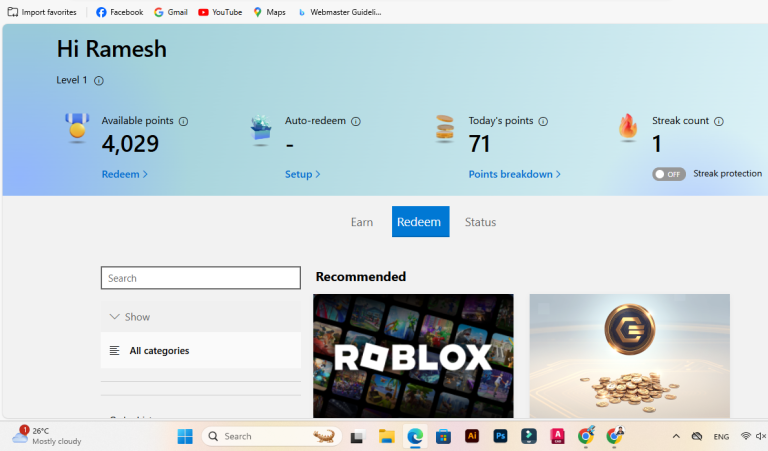This screenshot has width=768, height=451.
Task: Open the Roblox reward card
Action: coord(413,356)
